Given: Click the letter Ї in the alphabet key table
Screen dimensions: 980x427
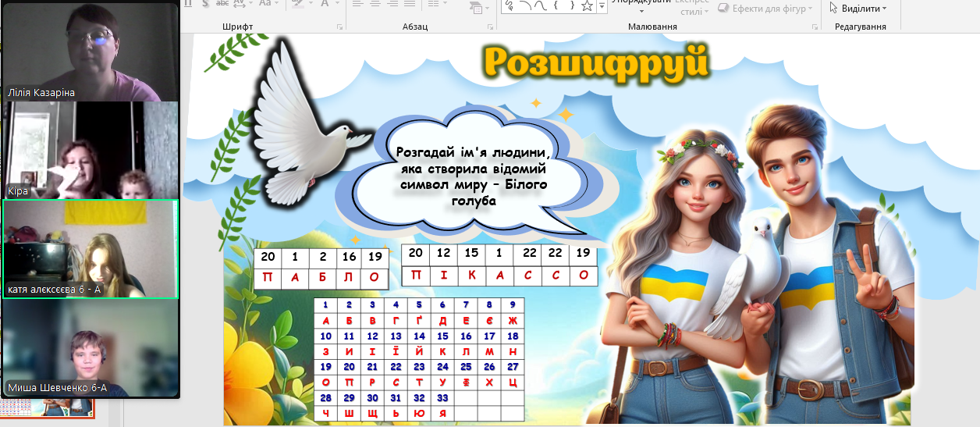Looking at the screenshot, I should 396,352.
